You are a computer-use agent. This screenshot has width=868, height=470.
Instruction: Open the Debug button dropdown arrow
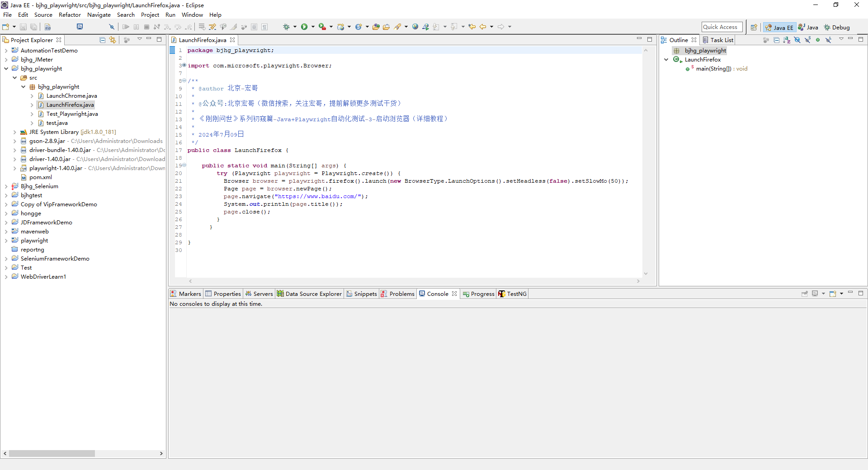click(295, 27)
